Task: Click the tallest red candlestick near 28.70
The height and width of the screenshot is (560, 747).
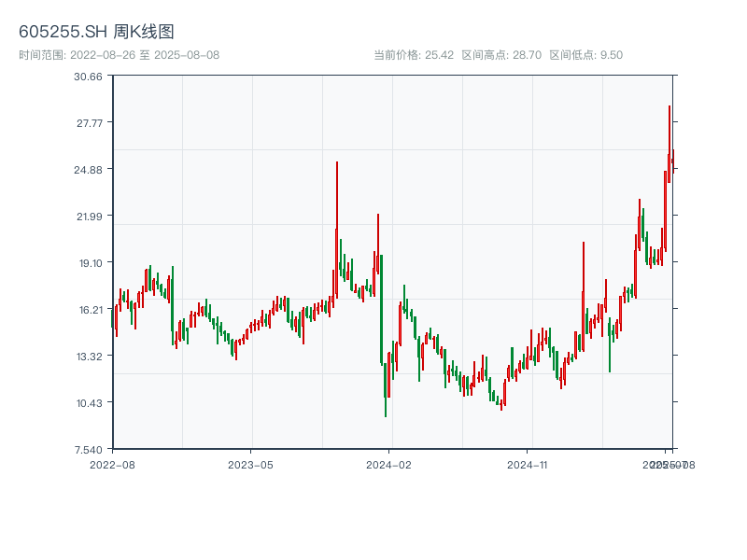Action: 669,145
